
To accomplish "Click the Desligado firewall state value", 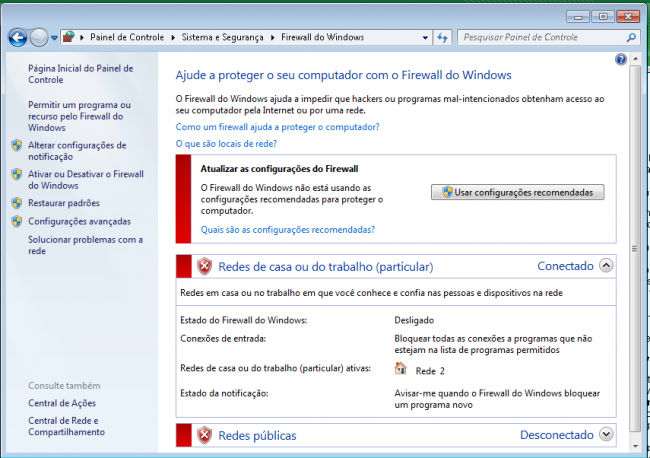I will click(x=414, y=320).
